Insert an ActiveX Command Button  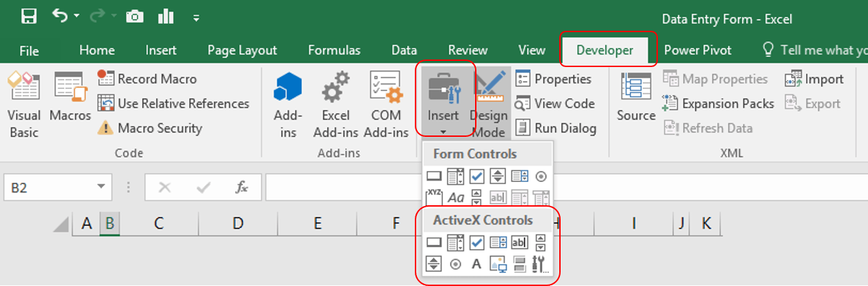(x=435, y=242)
